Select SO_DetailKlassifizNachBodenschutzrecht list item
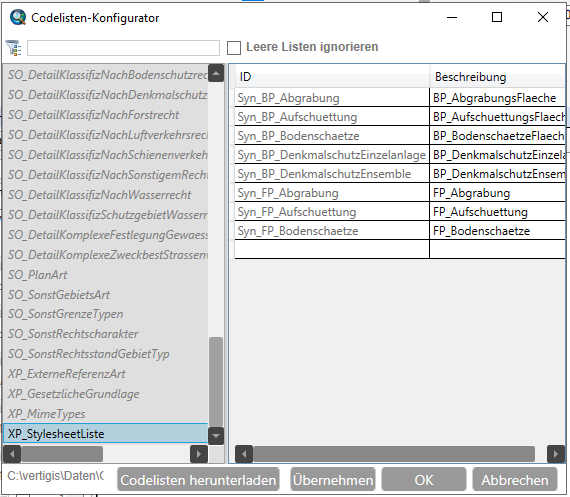The width and height of the screenshot is (570, 497). click(105, 75)
